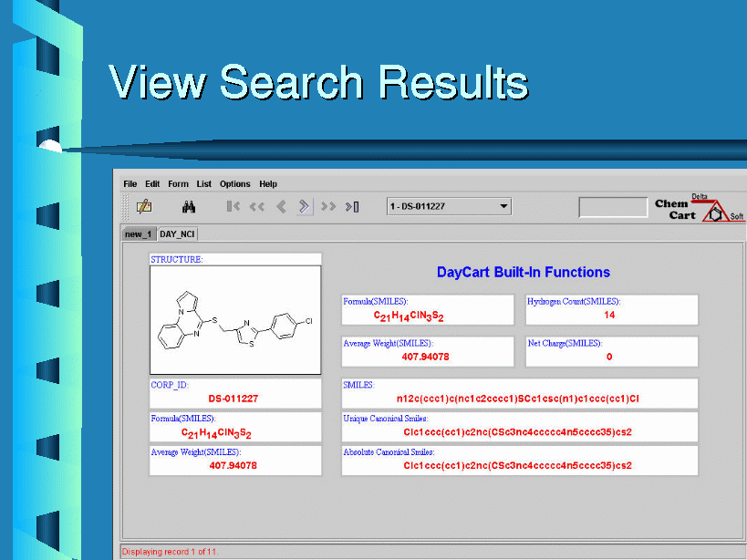
Task: Click the SMILES string starting with n12c
Action: coord(518,399)
